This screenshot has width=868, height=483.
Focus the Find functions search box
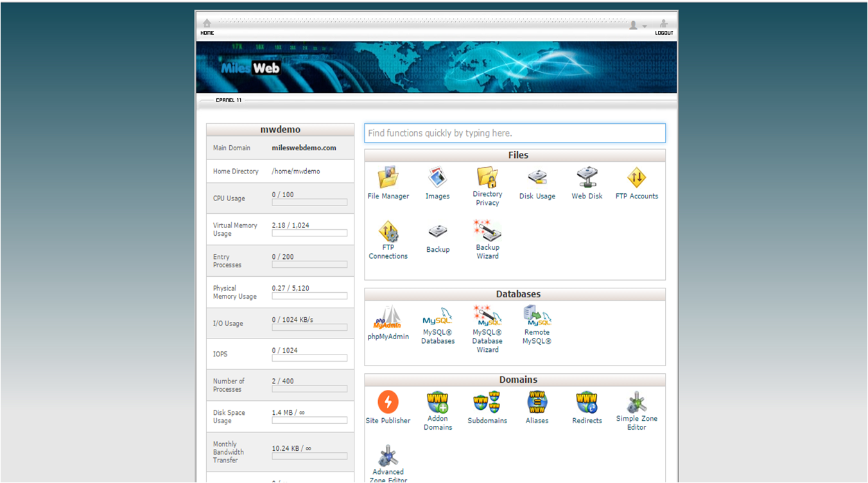[515, 133]
